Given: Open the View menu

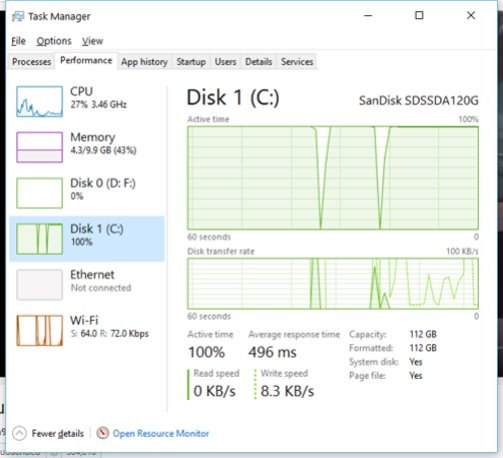Looking at the screenshot, I should (92, 41).
